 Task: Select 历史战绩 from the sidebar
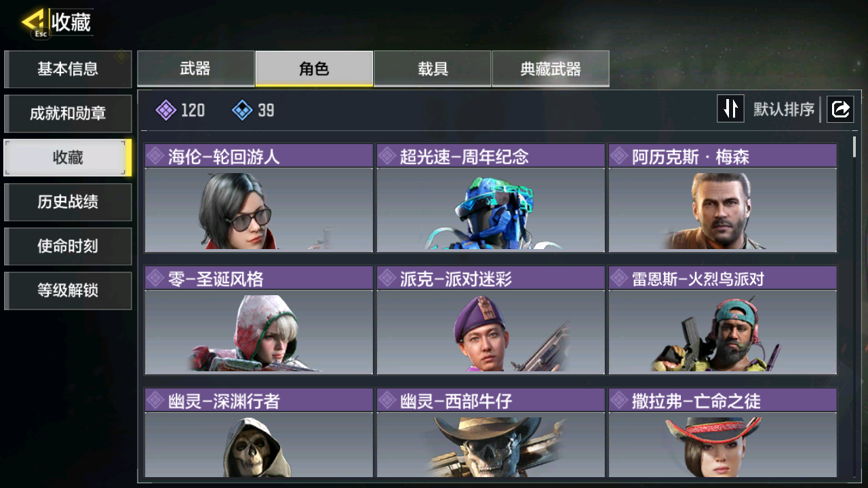click(x=68, y=202)
